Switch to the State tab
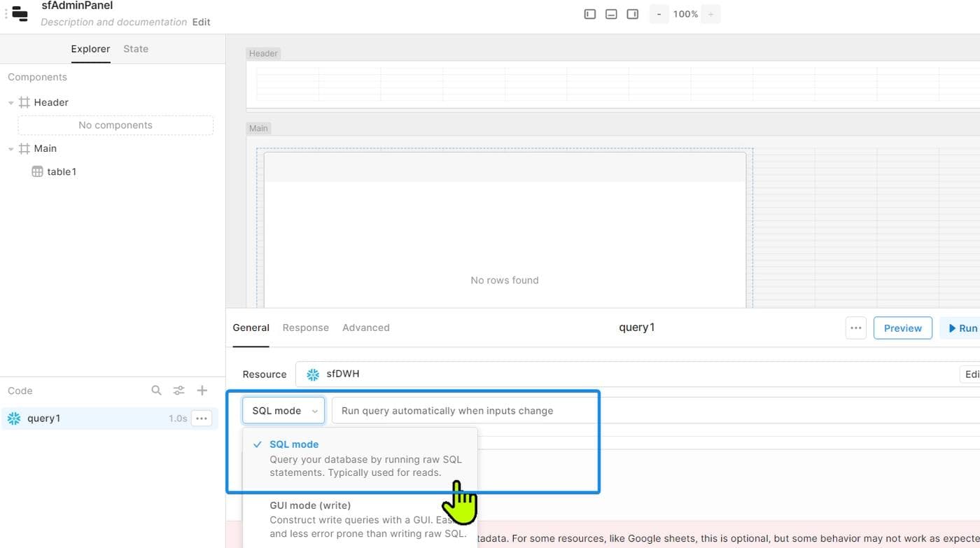This screenshot has height=548, width=980. 136,49
